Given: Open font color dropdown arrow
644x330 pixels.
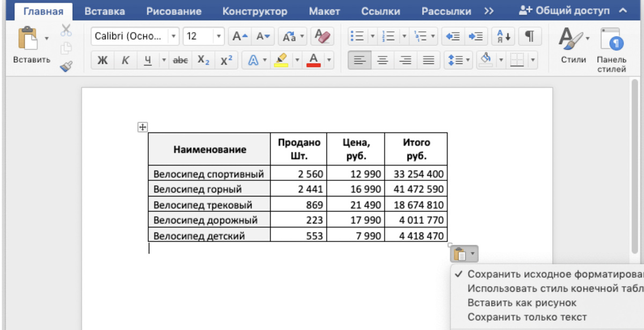Looking at the screenshot, I should (x=329, y=61).
